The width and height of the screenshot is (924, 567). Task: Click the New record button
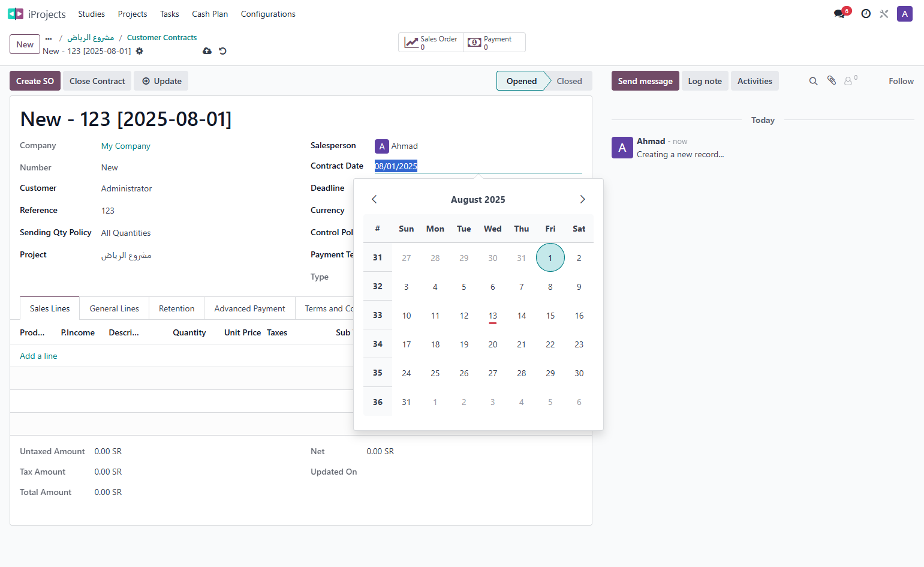tap(25, 44)
